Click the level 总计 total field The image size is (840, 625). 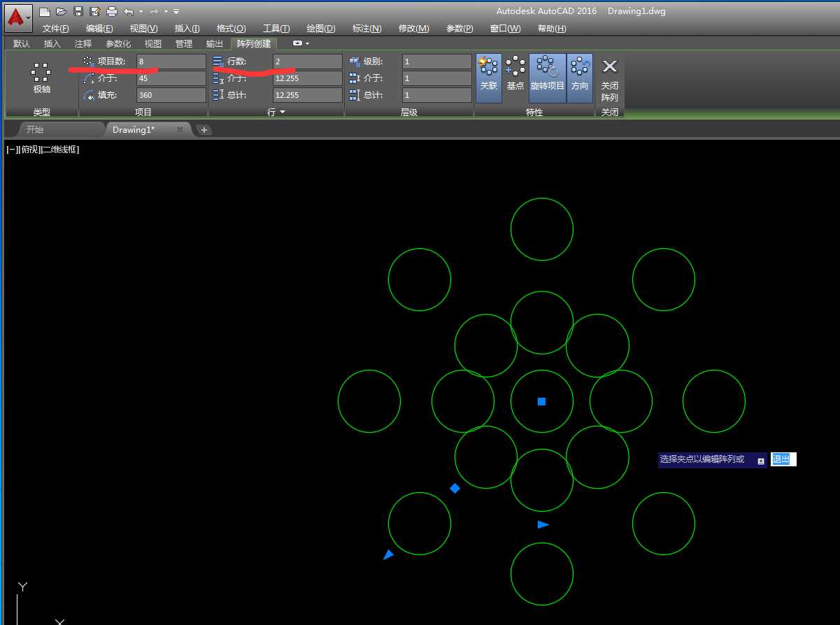(437, 95)
